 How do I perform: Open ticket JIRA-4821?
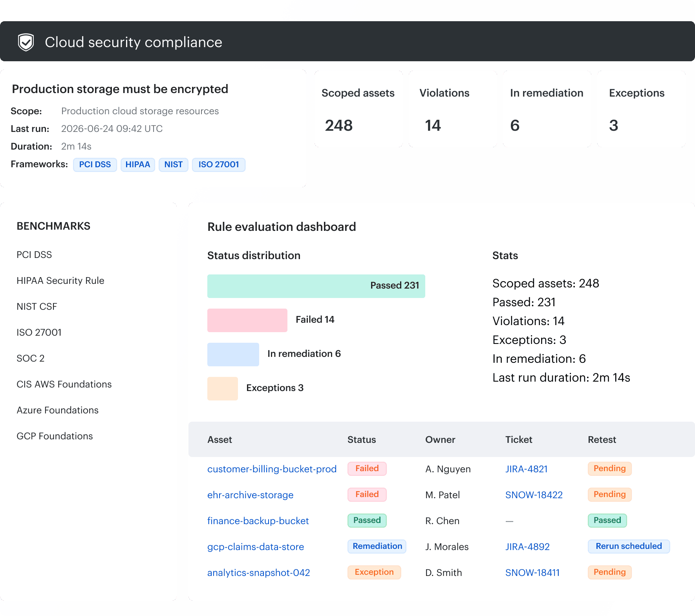click(x=526, y=469)
